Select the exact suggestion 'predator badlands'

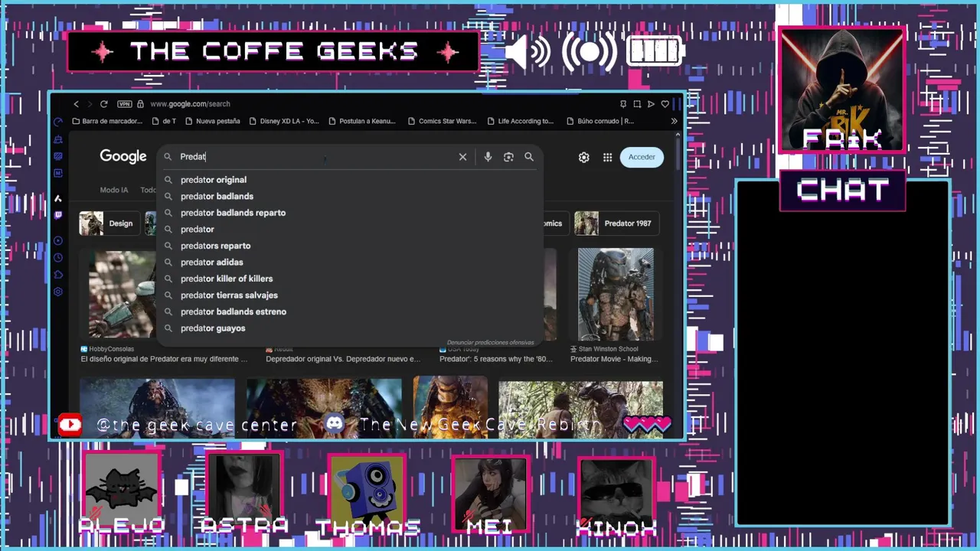click(x=350, y=197)
